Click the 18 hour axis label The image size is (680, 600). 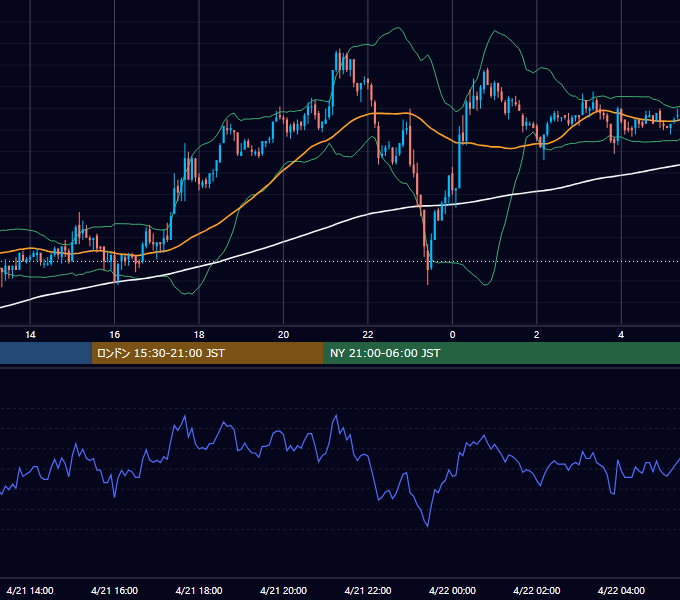(199, 335)
